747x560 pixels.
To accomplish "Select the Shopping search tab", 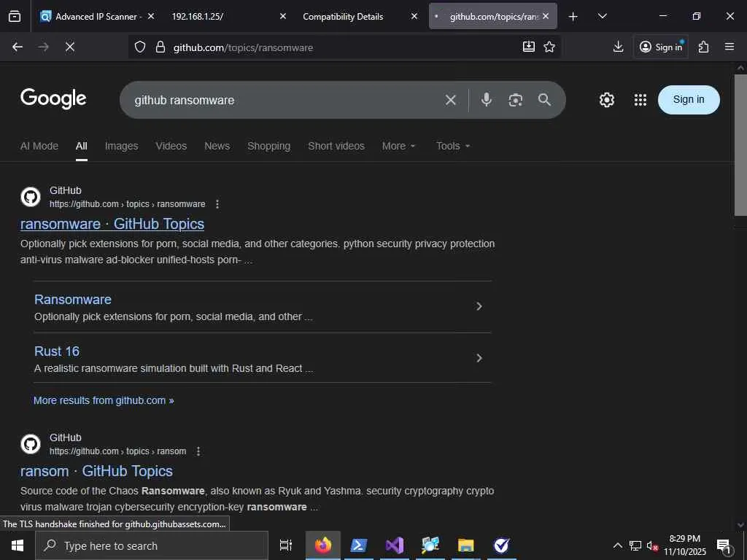I will 268,146.
